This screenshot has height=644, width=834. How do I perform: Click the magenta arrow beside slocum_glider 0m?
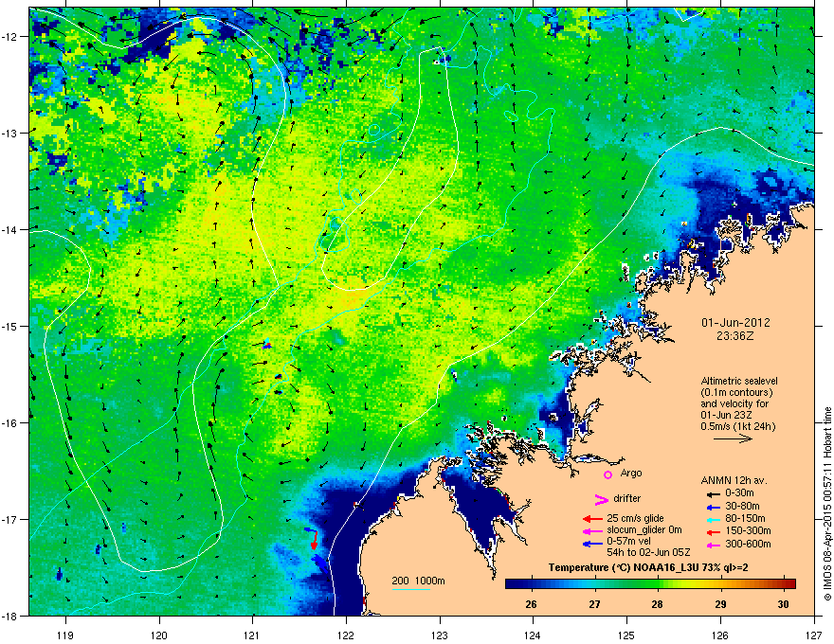click(x=592, y=530)
